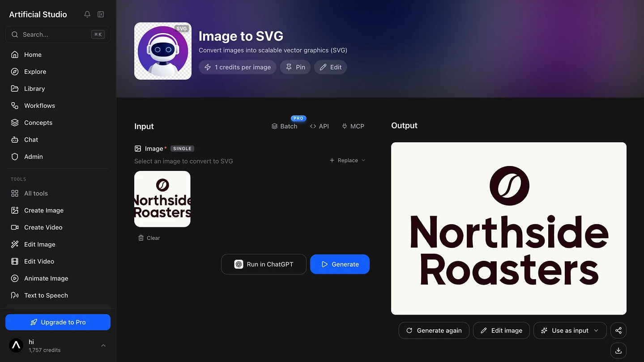Click the account avatar logo icon
644x362 pixels.
[17, 345]
